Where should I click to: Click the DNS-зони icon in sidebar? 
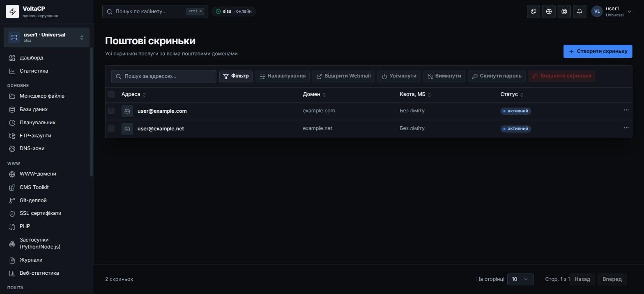[12, 149]
